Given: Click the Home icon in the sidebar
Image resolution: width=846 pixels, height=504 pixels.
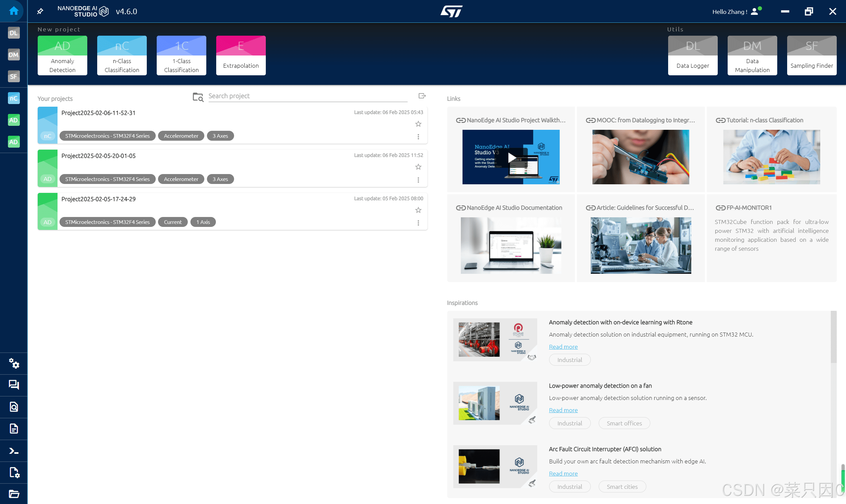Looking at the screenshot, I should tap(14, 11).
